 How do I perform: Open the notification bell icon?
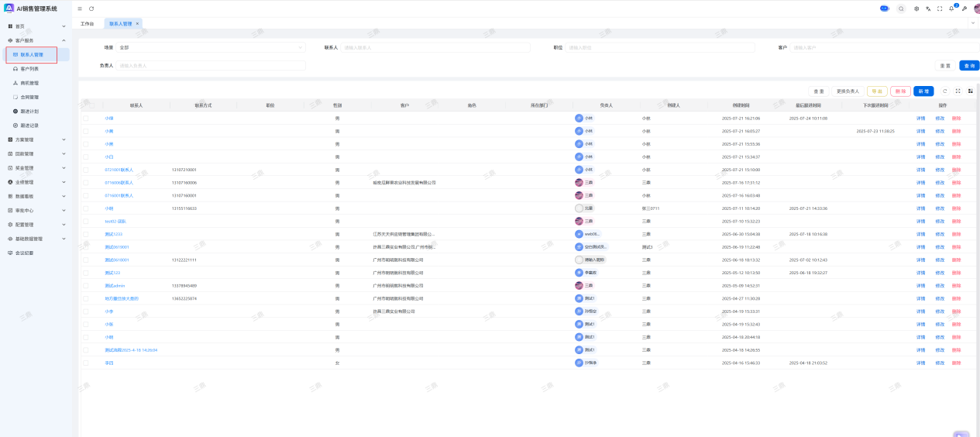tap(951, 9)
